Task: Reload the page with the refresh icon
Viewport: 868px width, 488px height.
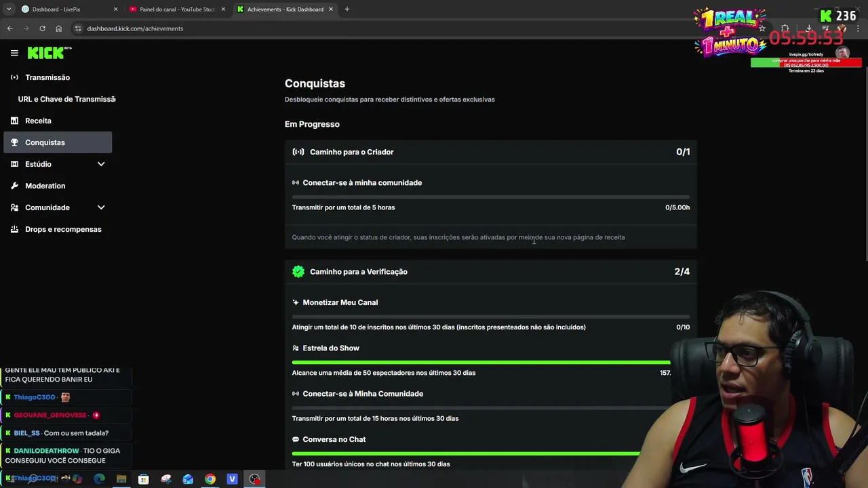Action: pos(42,28)
